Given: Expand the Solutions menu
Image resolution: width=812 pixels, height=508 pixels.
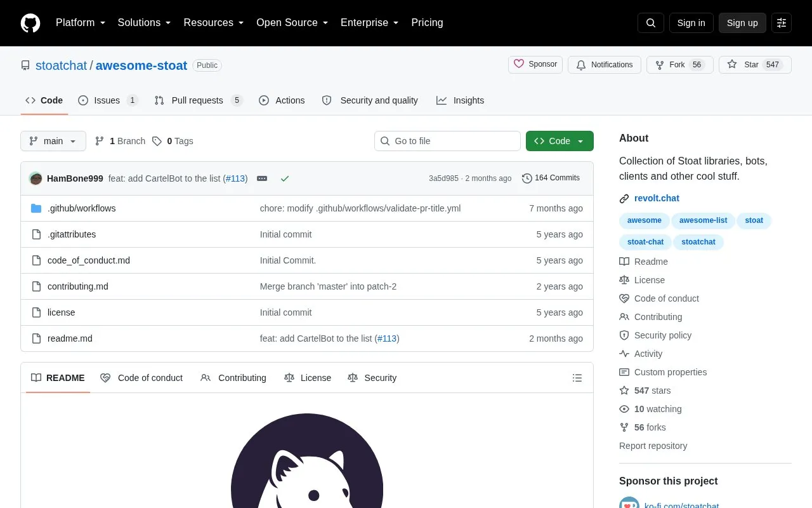Looking at the screenshot, I should (145, 23).
